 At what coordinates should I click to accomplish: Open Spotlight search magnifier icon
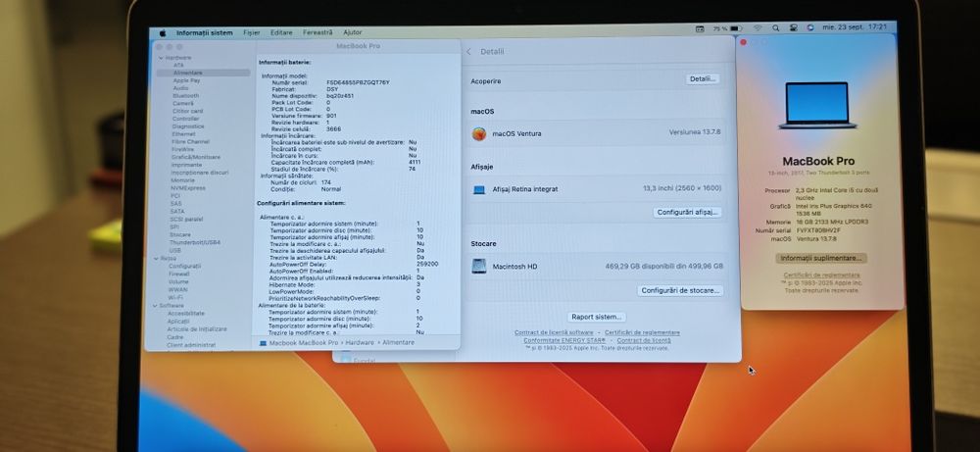coord(775,28)
